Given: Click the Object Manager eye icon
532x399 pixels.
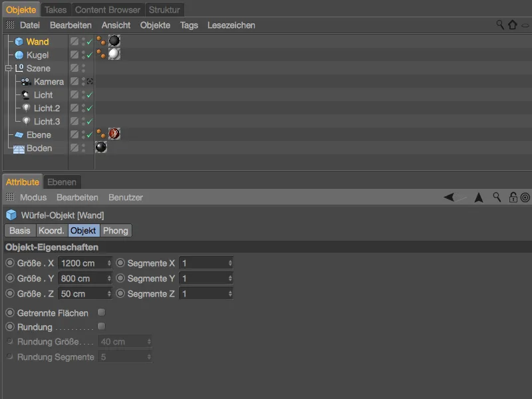Looking at the screenshot, I should [525, 25].
